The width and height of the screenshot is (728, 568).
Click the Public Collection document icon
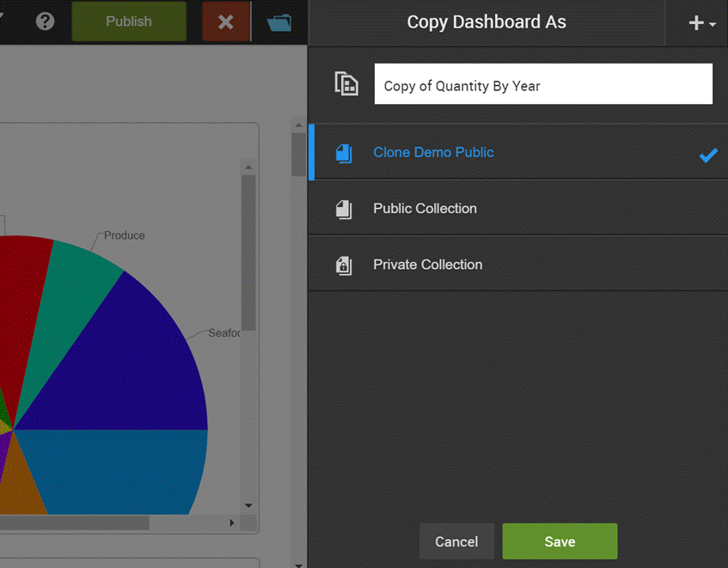pos(344,209)
